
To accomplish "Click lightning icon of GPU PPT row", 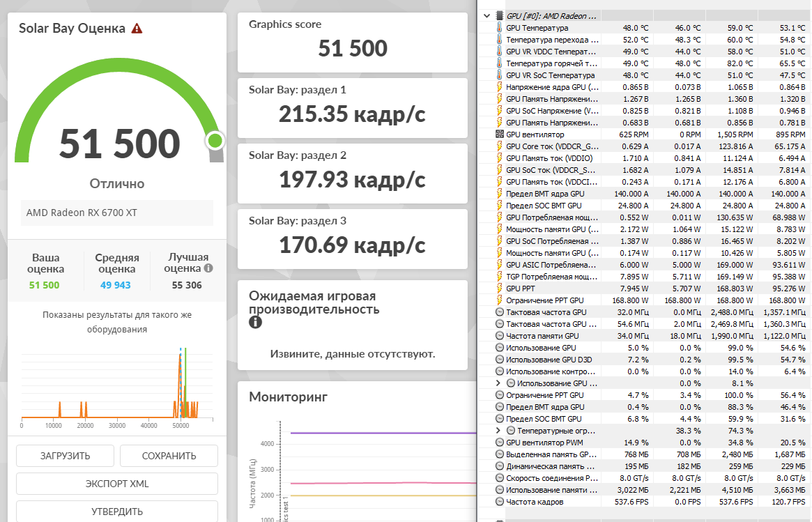I will point(499,288).
